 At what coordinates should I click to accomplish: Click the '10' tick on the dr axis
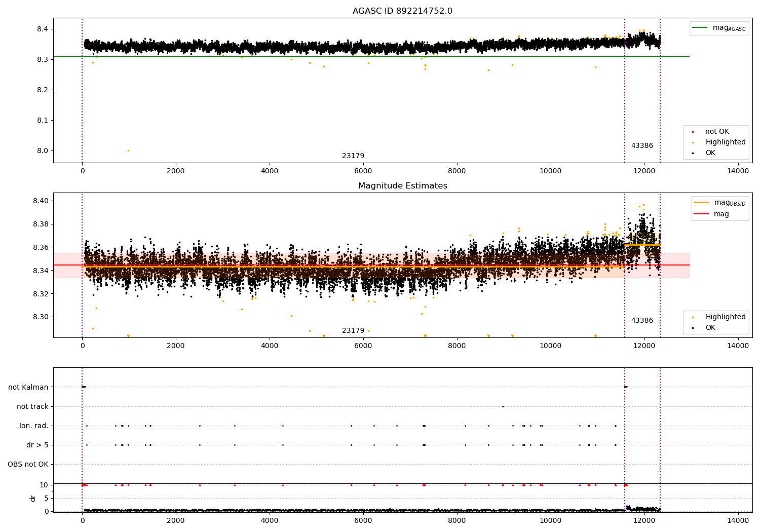pyautogui.click(x=44, y=485)
